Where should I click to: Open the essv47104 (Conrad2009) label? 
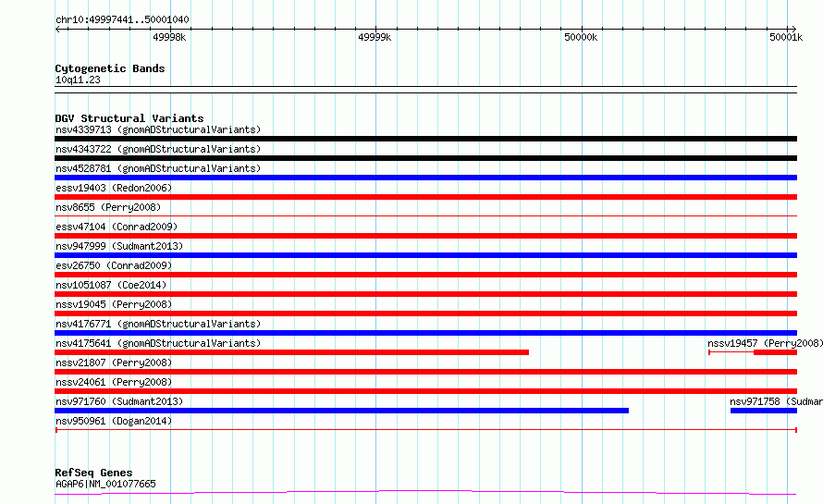click(x=117, y=227)
